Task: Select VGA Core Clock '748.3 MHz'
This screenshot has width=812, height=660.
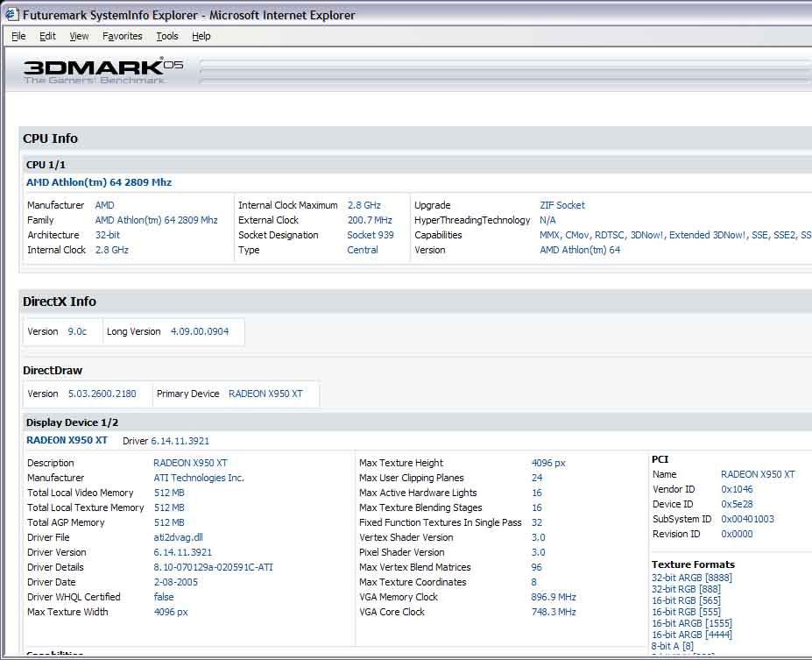Action: click(x=554, y=612)
